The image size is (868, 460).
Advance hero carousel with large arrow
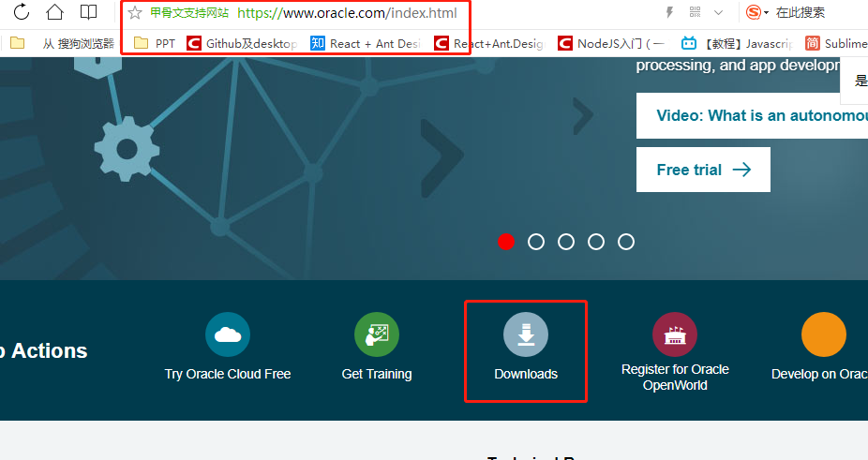(x=441, y=157)
